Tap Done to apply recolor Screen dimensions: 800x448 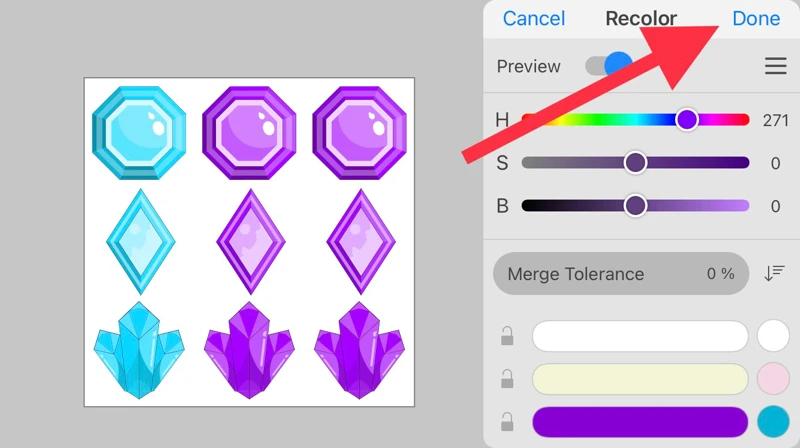(756, 19)
